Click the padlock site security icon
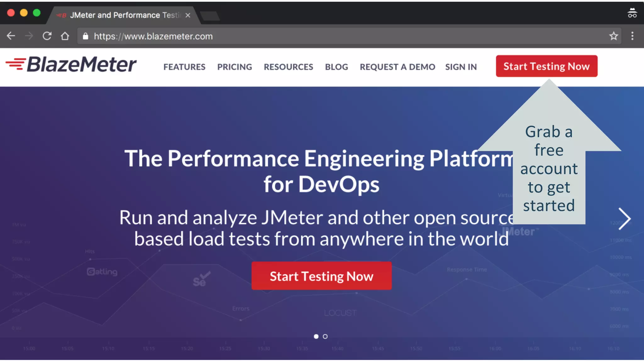This screenshot has height=362, width=644. tap(86, 36)
